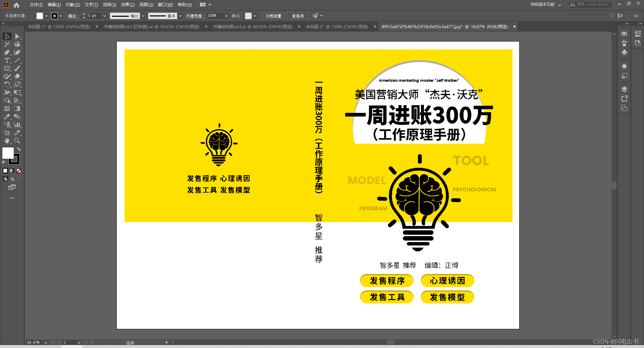Image resolution: width=644 pixels, height=348 pixels.
Task: Open the 等比 variable width profile dropdown
Action: [143, 16]
